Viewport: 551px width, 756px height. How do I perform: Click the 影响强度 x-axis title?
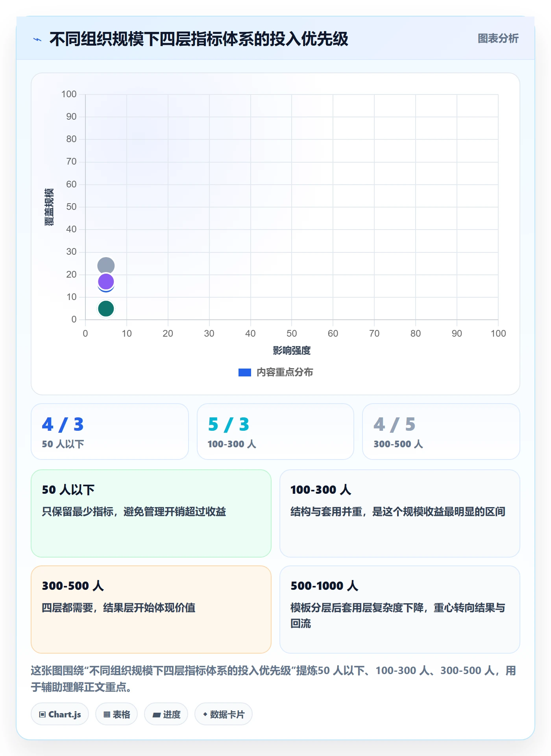292,350
